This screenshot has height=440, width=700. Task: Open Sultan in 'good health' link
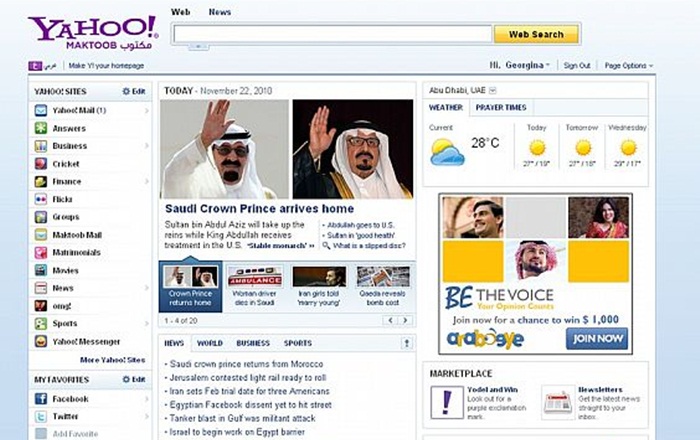coord(361,235)
